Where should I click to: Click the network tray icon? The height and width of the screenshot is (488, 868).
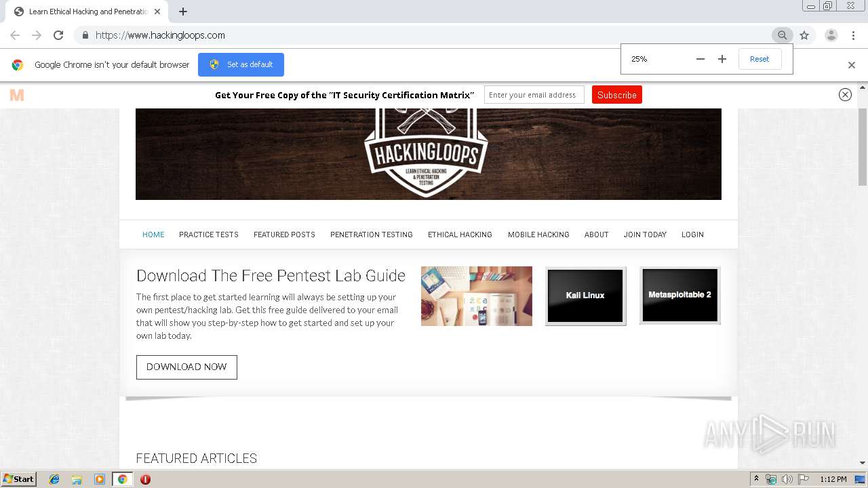tap(771, 479)
